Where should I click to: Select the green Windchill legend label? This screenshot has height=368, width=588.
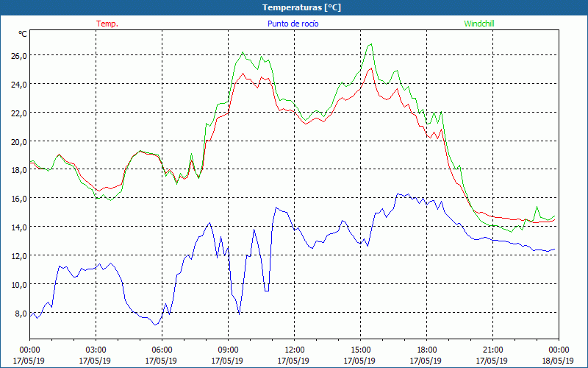[x=479, y=24]
